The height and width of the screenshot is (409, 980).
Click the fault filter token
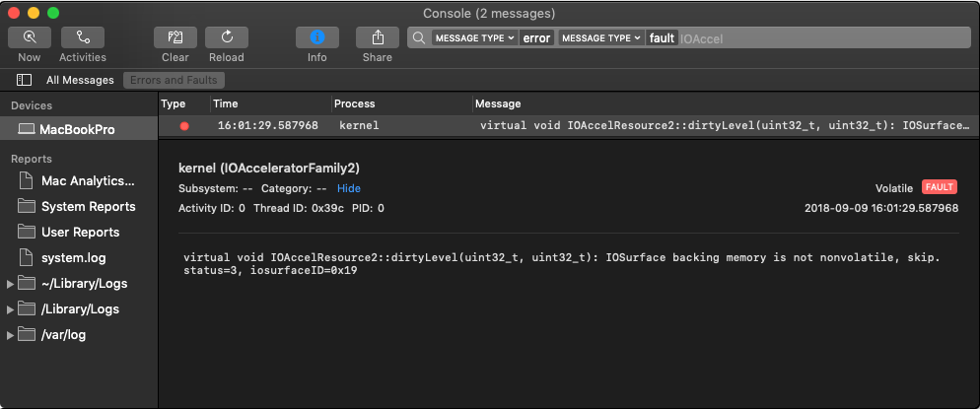[x=662, y=38]
